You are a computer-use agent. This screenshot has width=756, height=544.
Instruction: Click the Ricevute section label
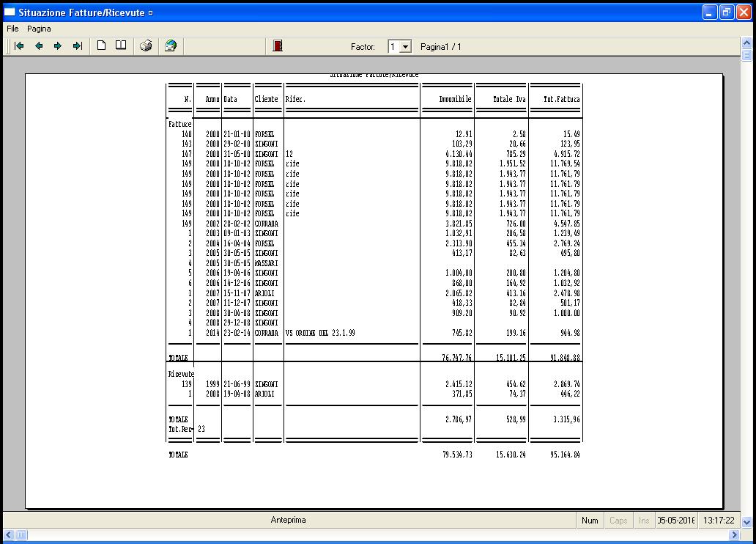point(181,374)
